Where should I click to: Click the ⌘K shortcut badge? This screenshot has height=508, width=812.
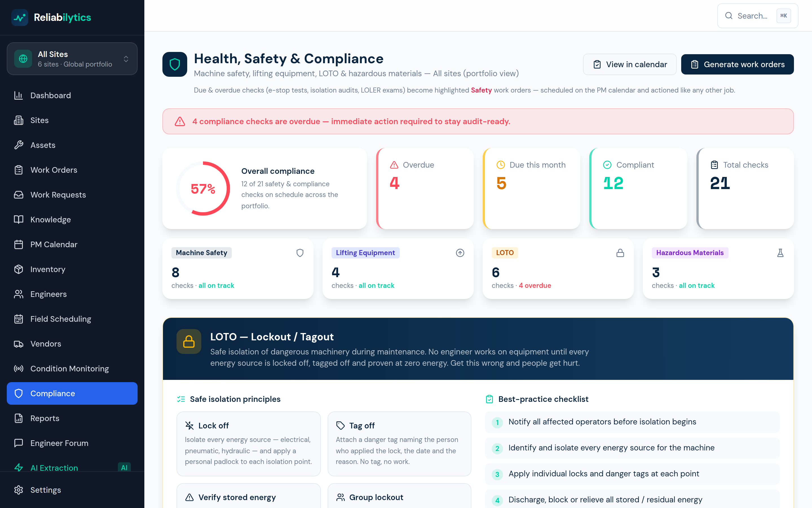click(x=784, y=16)
